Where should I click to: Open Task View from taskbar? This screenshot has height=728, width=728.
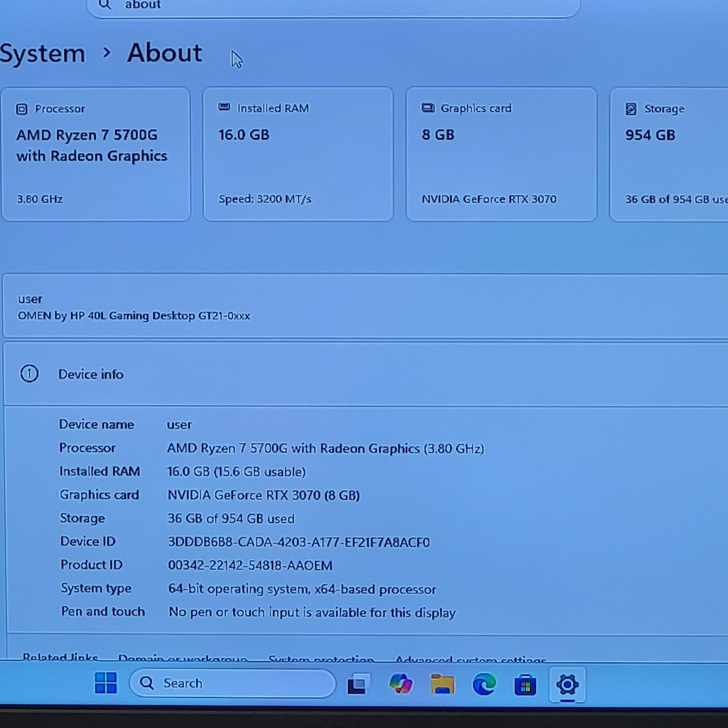pos(358,684)
